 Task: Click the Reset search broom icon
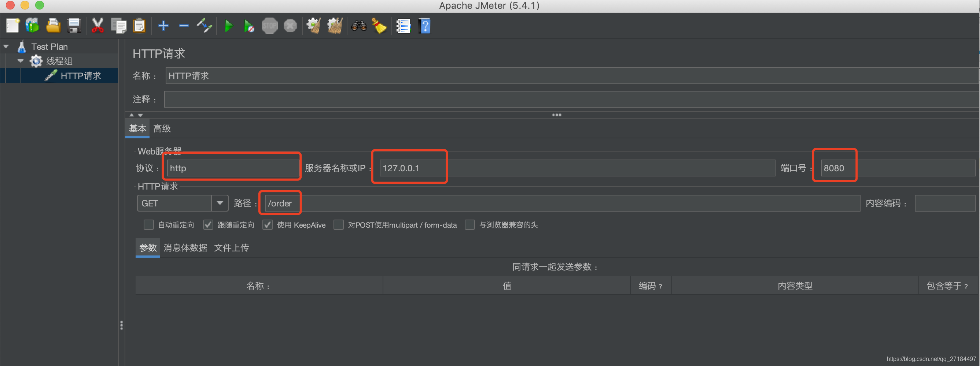pos(379,26)
